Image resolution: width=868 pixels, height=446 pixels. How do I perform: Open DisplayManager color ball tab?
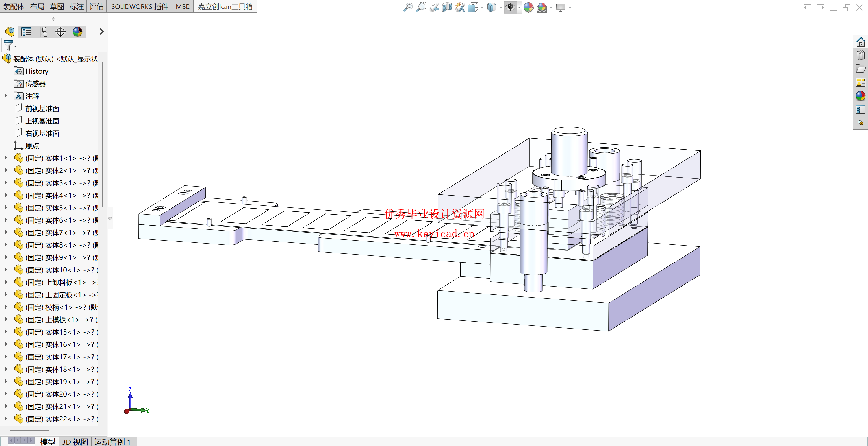point(77,32)
